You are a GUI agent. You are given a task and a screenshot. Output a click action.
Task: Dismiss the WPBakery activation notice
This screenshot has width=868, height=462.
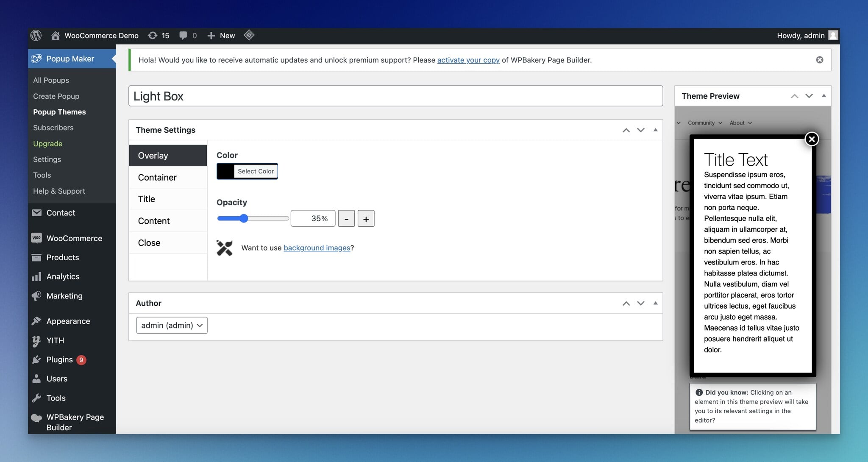[x=820, y=60]
